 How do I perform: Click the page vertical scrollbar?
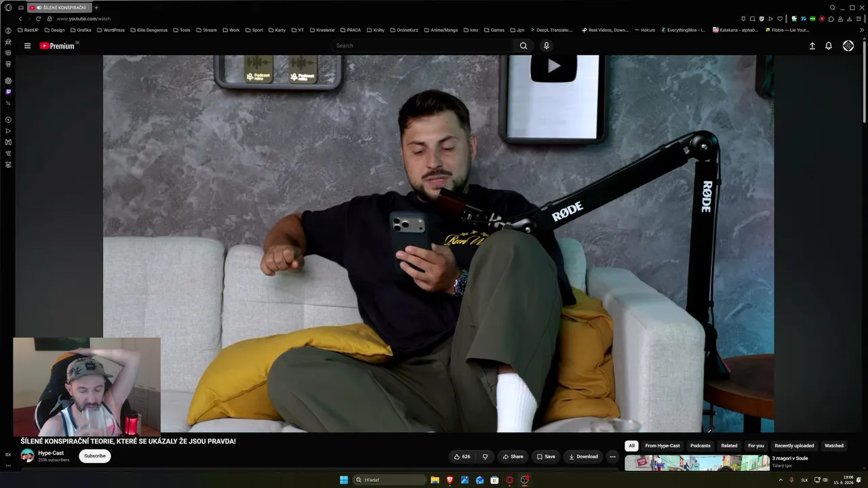click(x=865, y=81)
